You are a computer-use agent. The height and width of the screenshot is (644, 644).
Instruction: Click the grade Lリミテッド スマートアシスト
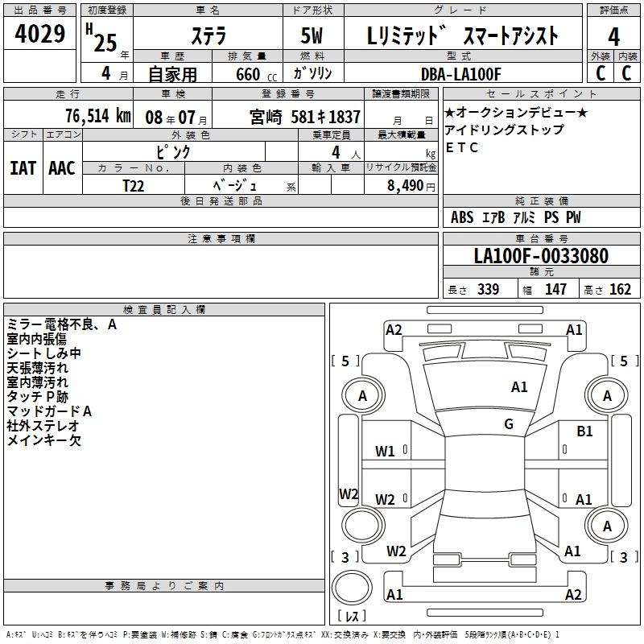tap(463, 35)
